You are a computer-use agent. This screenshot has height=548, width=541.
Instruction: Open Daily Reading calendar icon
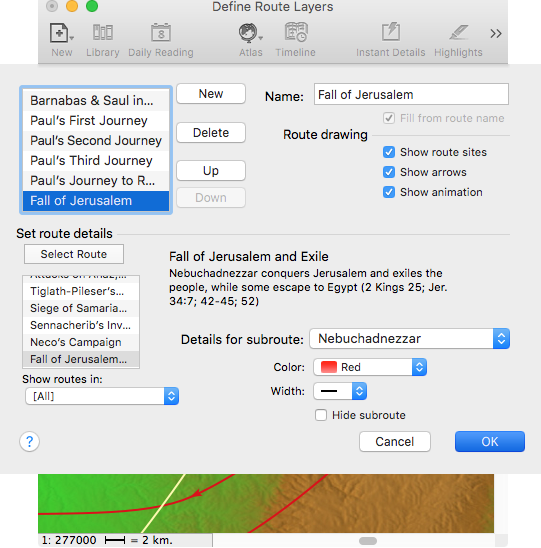point(160,33)
